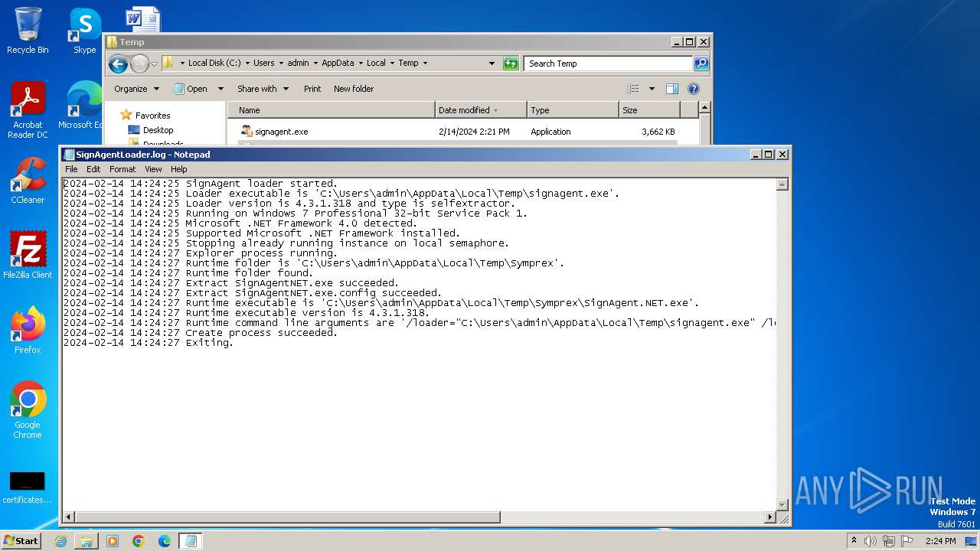
Task: Expand the view options dropdown arrow
Action: 652,89
